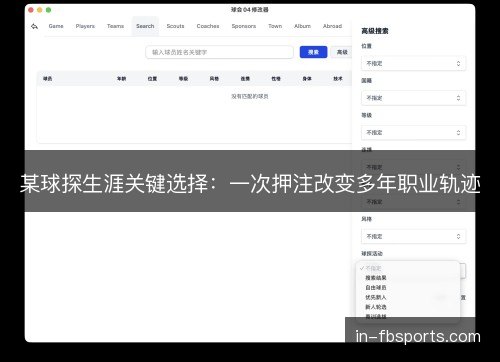Open the 位置 dropdown in advanced search
Viewport: 500px width, 362px height.
pos(413,63)
